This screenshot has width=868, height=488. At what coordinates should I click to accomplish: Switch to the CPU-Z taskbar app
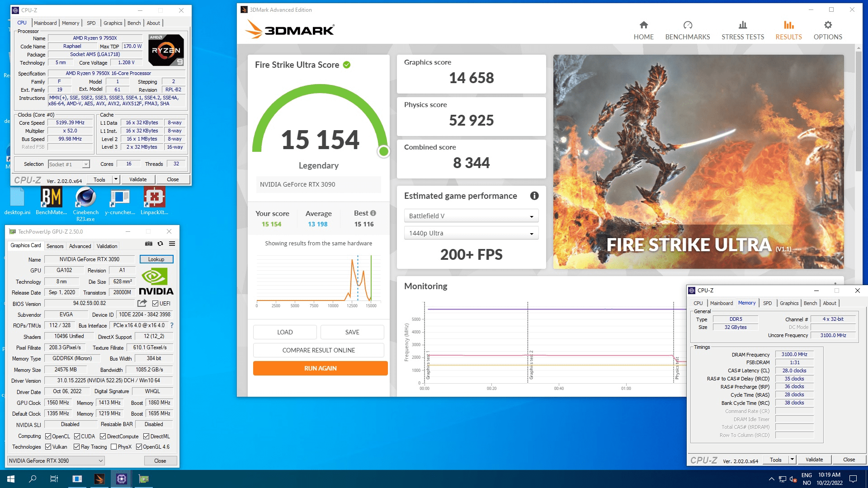pyautogui.click(x=122, y=479)
